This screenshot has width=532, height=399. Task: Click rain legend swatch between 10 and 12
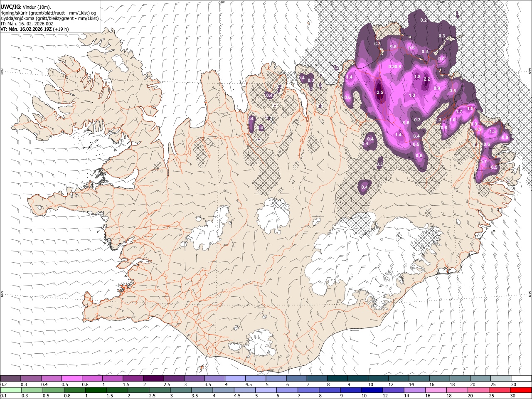(372, 390)
